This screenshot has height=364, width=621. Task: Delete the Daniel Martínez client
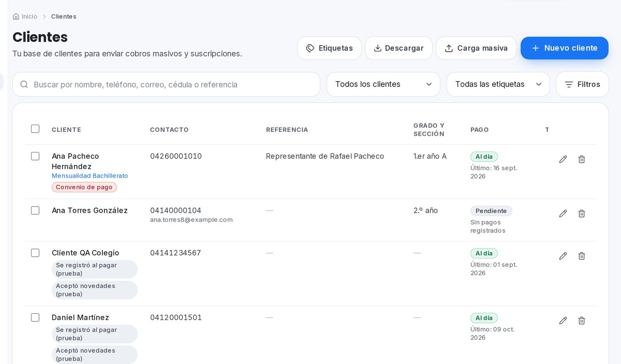pyautogui.click(x=582, y=321)
